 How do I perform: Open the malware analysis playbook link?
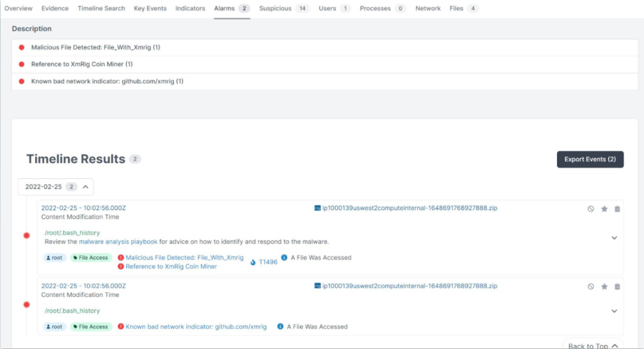(x=118, y=242)
